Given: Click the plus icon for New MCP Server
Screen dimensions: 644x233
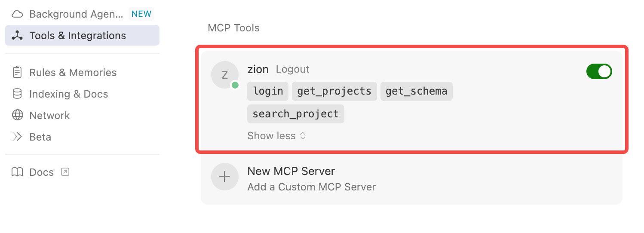Looking at the screenshot, I should (x=225, y=177).
